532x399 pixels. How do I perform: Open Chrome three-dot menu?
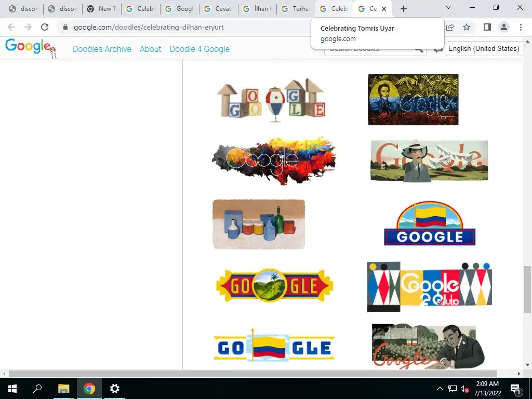521,27
